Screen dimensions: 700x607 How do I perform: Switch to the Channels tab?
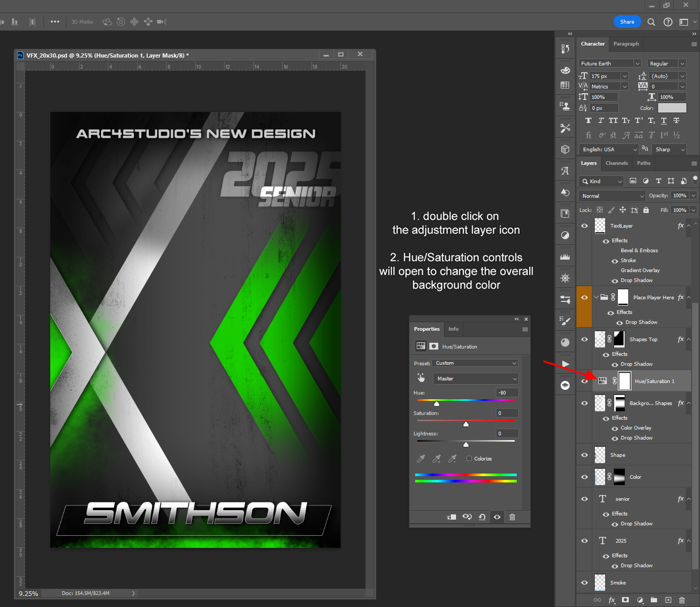616,163
